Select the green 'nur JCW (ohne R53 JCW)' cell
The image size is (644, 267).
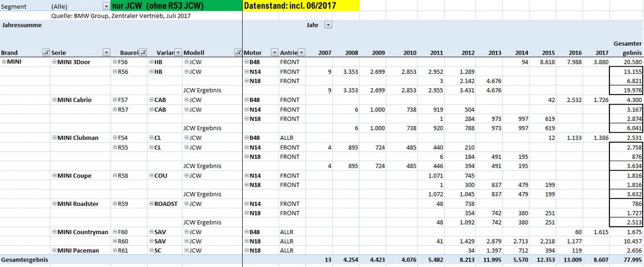(x=177, y=6)
